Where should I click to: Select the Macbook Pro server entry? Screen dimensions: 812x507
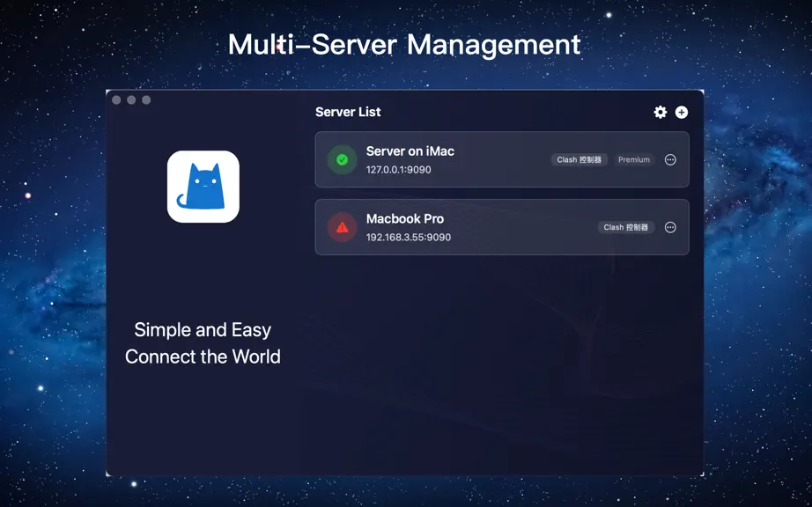[502, 227]
